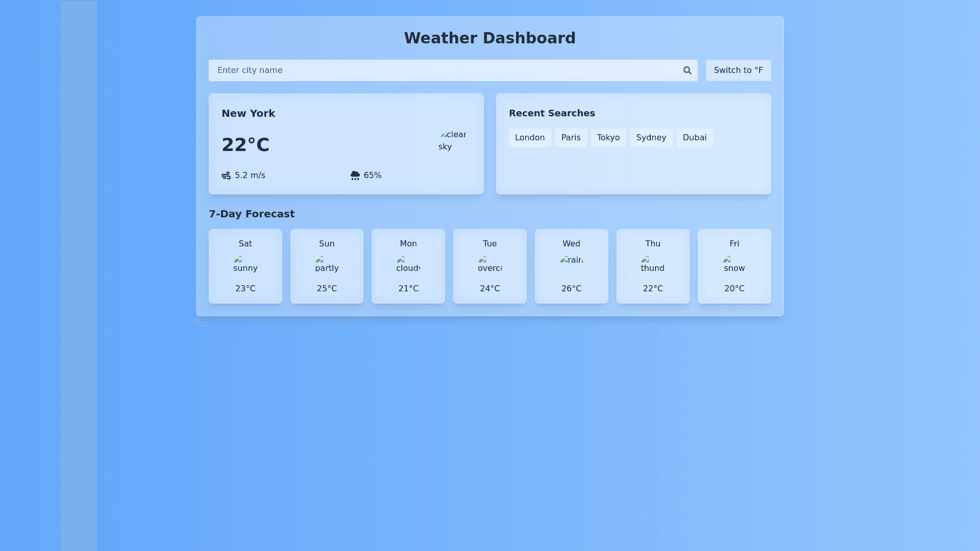
Task: Open the Monday forecast card
Action: pos(408,266)
